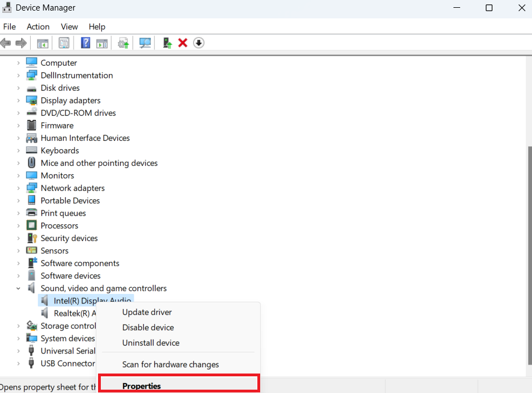Click the Forward arrow toolbar icon

click(21, 43)
